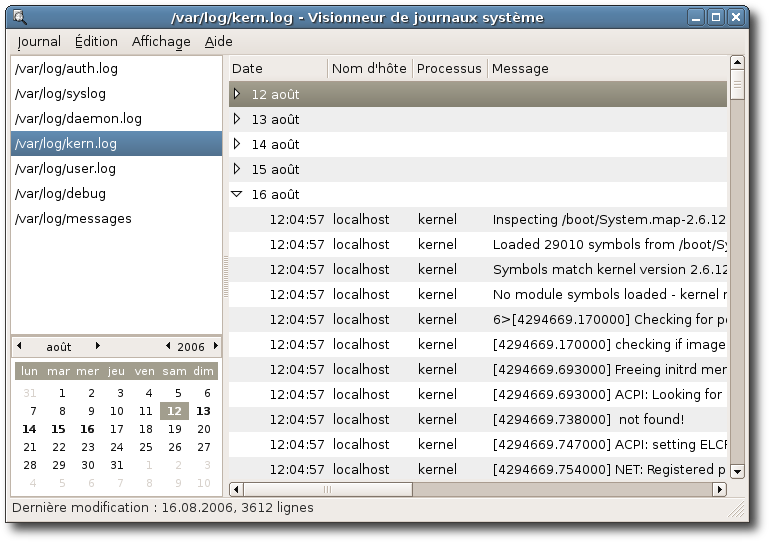The image size is (769, 542).
Task: Click the magnifier icon in title bar
Action: pyautogui.click(x=20, y=17)
